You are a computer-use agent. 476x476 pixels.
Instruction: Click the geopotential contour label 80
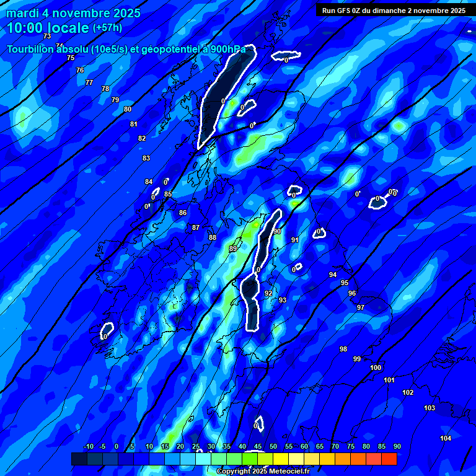click(128, 109)
